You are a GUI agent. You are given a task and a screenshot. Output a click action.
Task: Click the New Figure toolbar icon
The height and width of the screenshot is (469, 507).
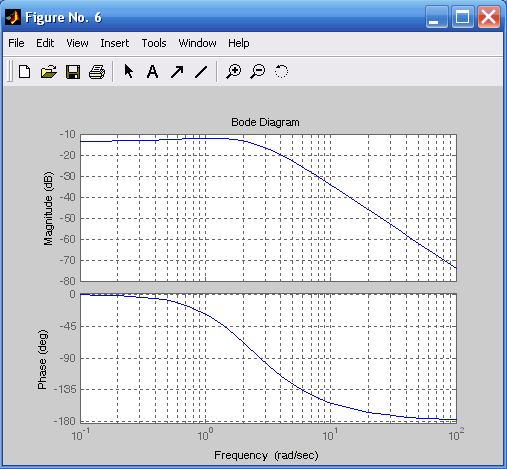24,72
